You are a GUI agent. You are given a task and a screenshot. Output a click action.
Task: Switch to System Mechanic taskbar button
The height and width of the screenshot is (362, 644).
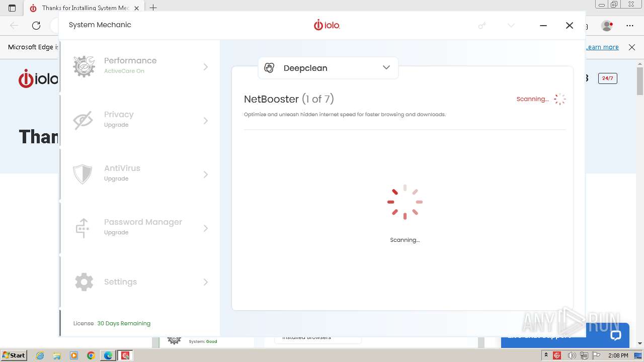125,355
